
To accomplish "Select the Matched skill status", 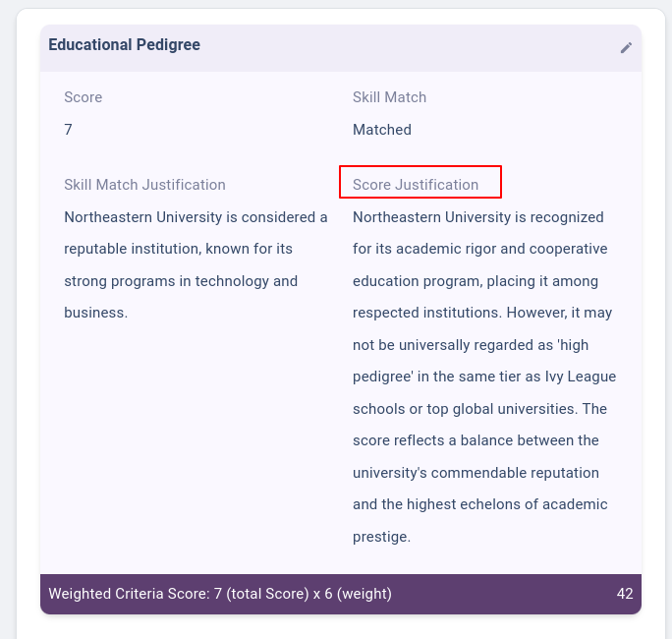I will click(381, 130).
